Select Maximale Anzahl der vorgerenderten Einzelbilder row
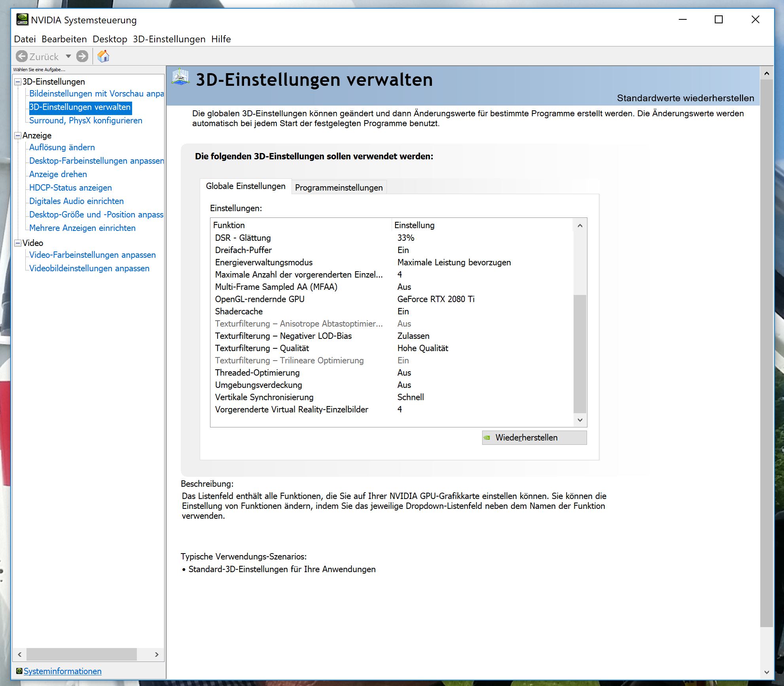The height and width of the screenshot is (686, 784). click(x=392, y=275)
